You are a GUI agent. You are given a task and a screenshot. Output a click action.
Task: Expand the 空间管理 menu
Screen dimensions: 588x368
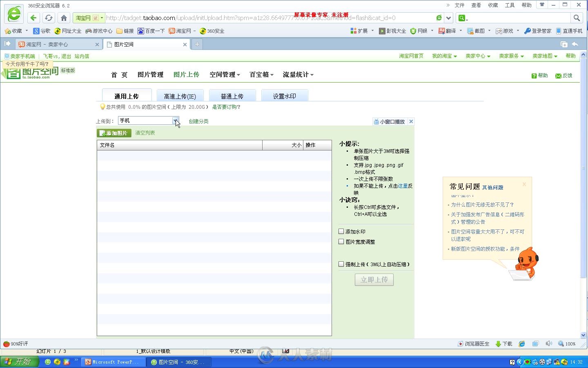225,74
